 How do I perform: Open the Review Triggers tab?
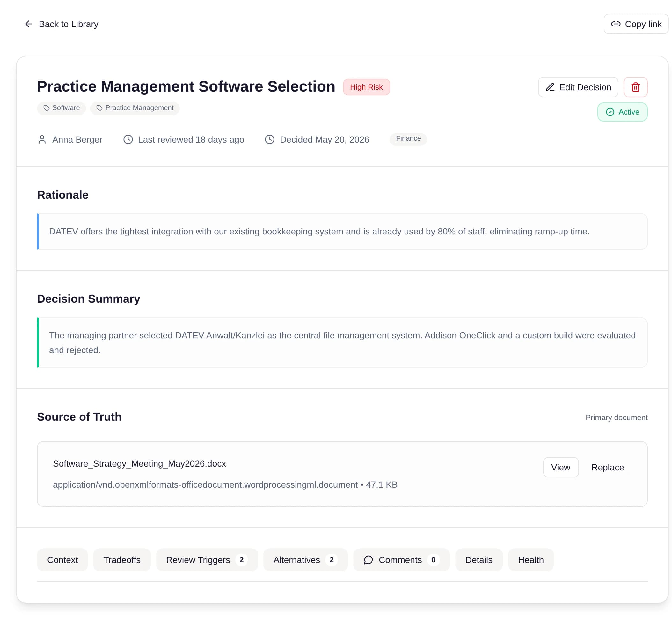pyautogui.click(x=207, y=560)
